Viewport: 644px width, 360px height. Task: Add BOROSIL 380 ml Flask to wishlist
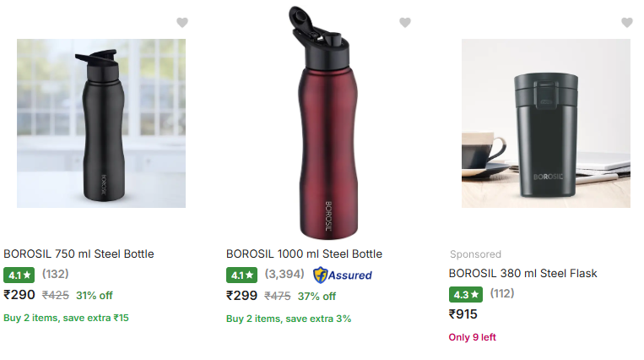coord(627,23)
